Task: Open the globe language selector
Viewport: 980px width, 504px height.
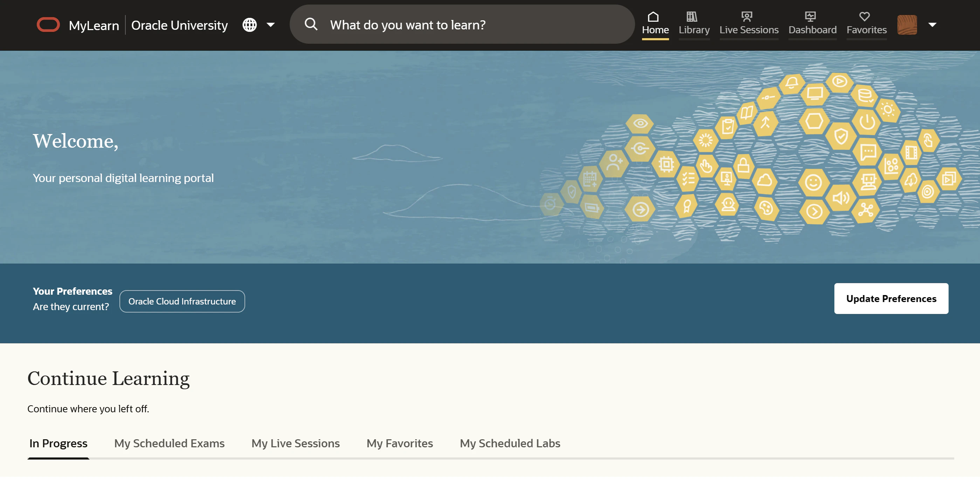Action: pyautogui.click(x=250, y=25)
